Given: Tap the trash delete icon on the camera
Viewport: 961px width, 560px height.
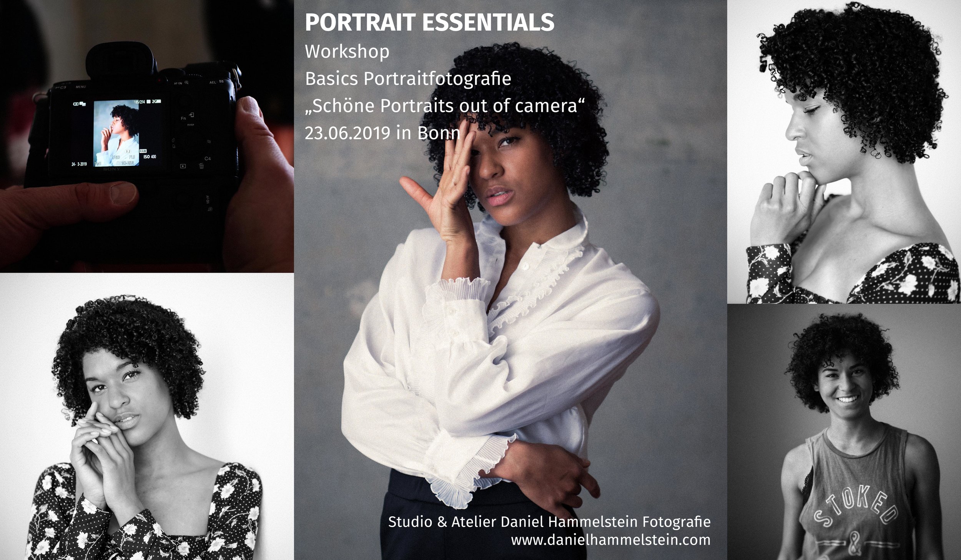Looking at the screenshot, I should click(201, 166).
